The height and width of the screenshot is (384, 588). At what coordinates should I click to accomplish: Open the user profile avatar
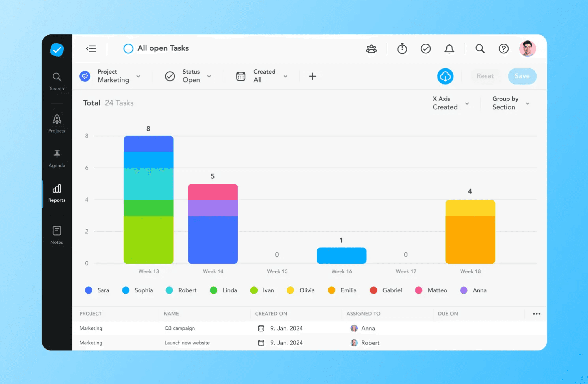527,48
